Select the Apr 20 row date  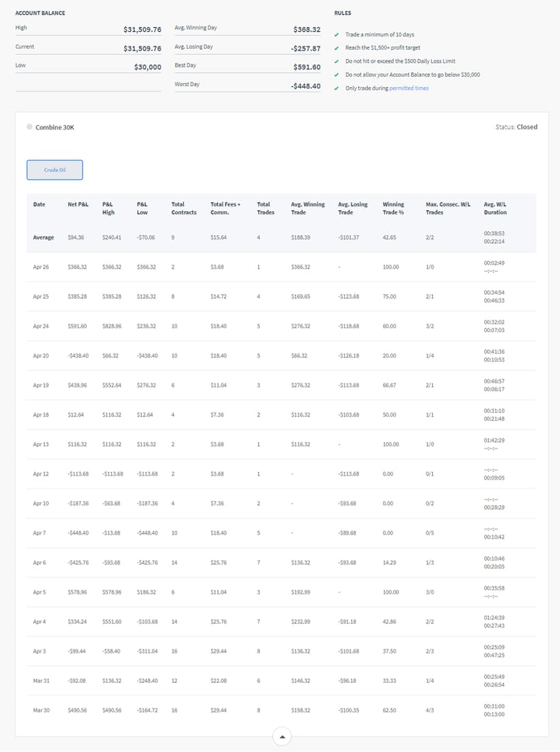[x=41, y=355]
